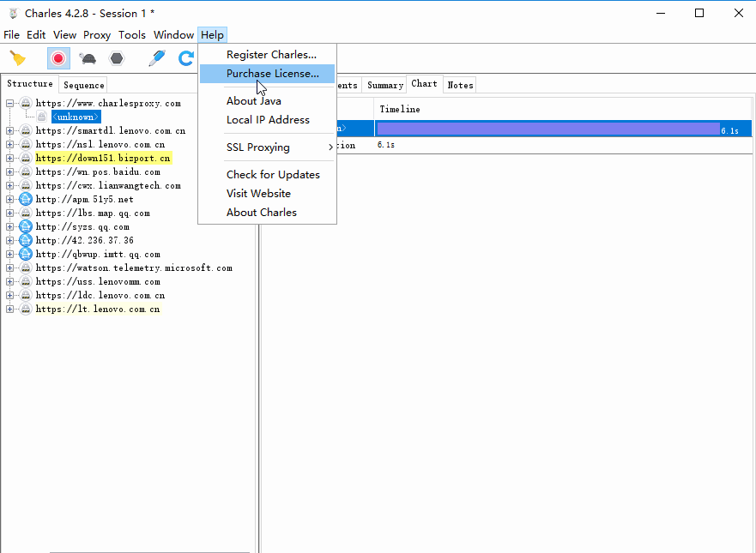Toggle the turtle Throttling icon

[x=88, y=58]
